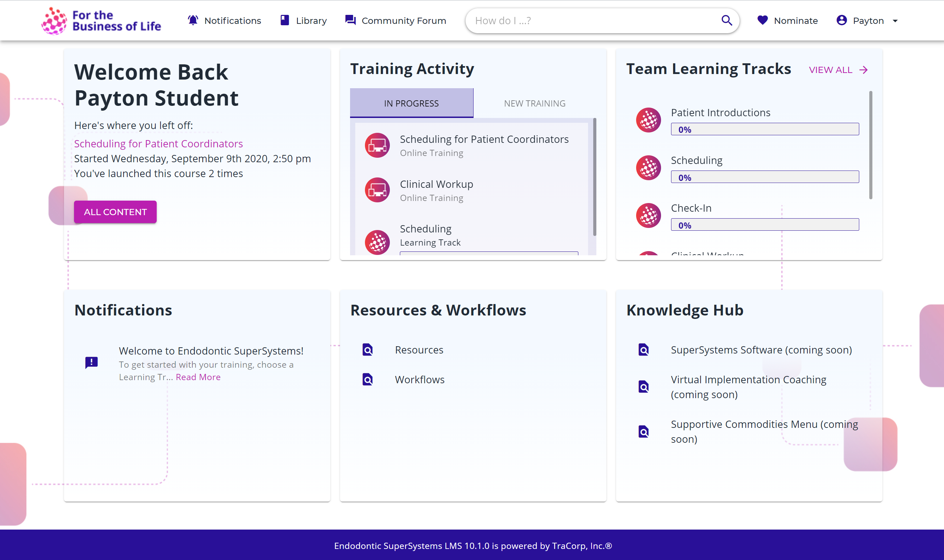Screen dimensions: 944x560
Task: Click the Check-In 0% progress bar
Action: click(764, 225)
